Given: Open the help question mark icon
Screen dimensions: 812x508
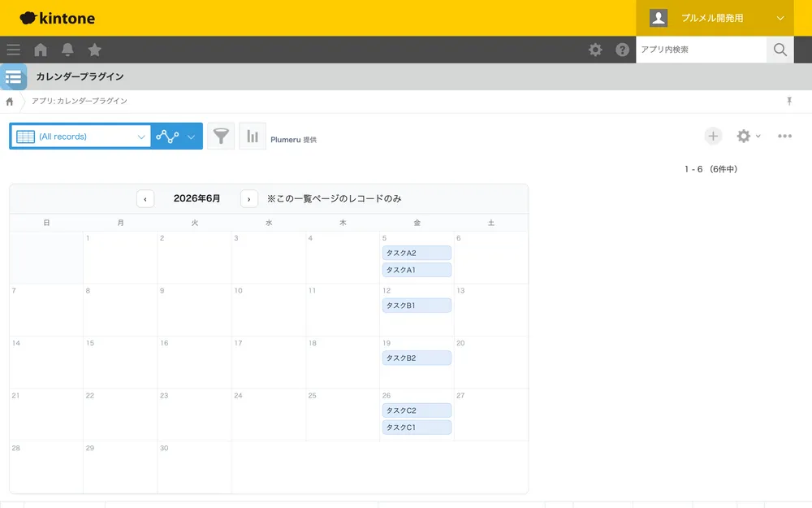Looking at the screenshot, I should click(x=622, y=50).
